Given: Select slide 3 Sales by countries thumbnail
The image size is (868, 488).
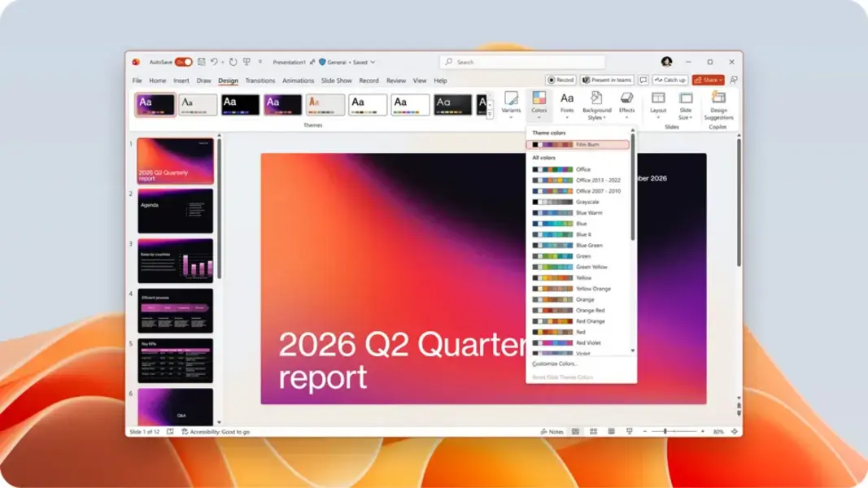Looking at the screenshot, I should (x=175, y=260).
